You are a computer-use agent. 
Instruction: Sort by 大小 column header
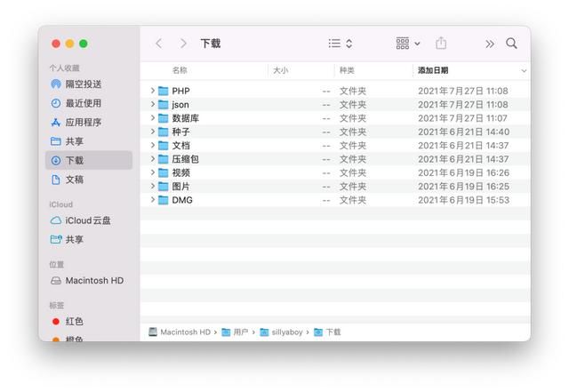tap(281, 70)
